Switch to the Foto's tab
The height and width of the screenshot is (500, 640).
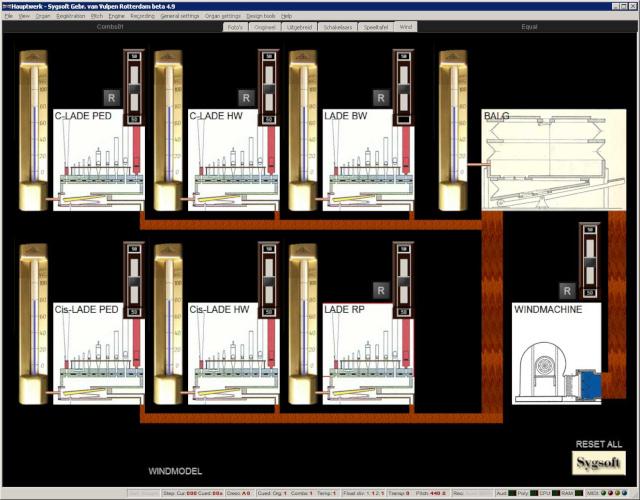pos(235,27)
